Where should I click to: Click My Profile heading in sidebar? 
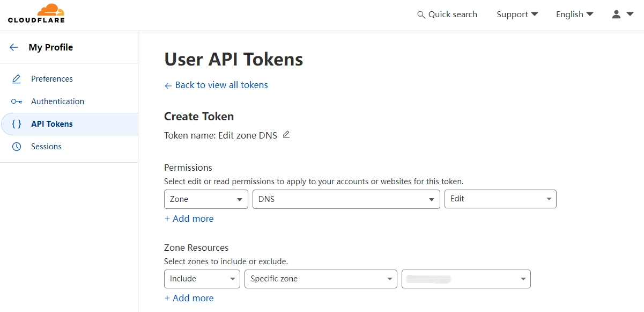click(x=51, y=47)
